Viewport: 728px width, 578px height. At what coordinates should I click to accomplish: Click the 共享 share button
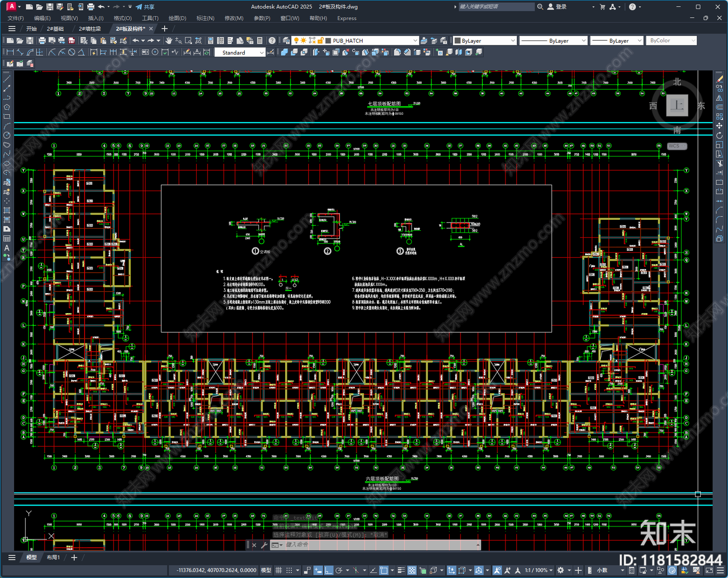[x=145, y=7]
